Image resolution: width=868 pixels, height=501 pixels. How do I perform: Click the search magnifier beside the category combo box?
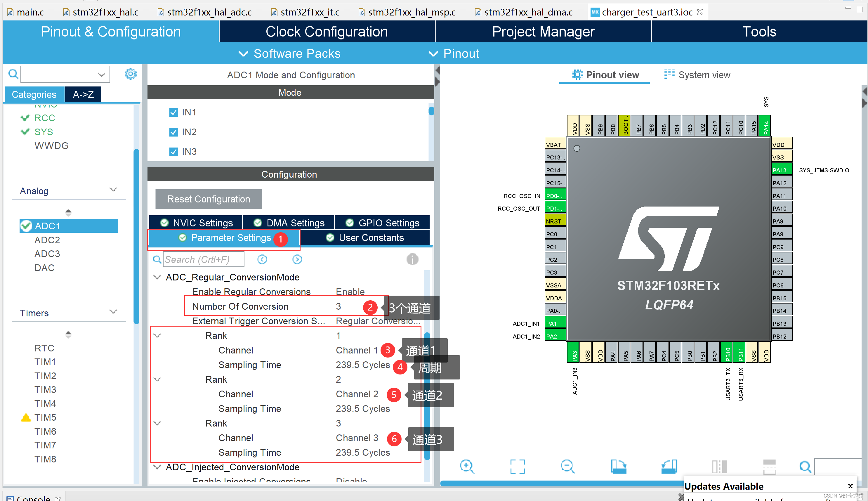click(13, 74)
